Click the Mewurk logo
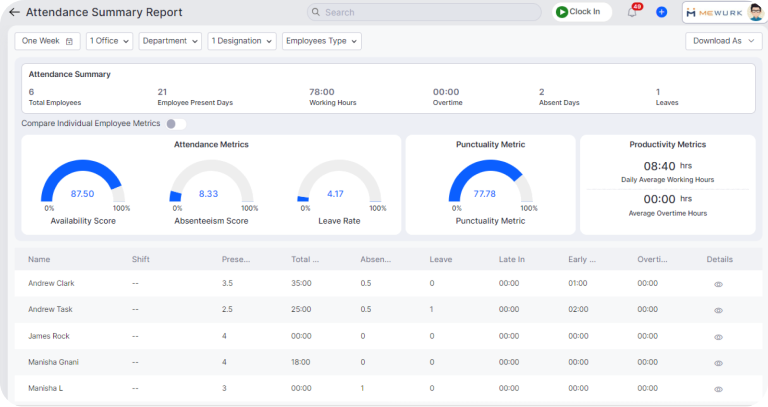 tap(715, 13)
